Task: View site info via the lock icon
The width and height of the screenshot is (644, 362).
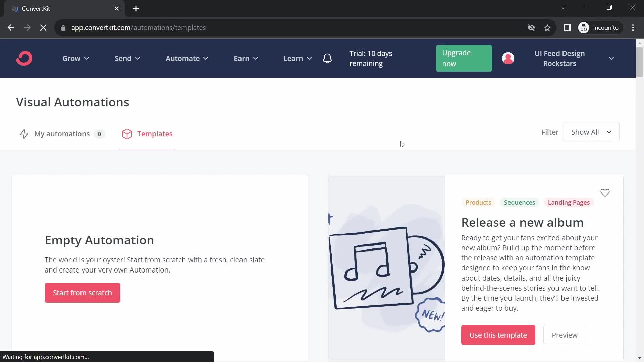Action: [x=63, y=28]
